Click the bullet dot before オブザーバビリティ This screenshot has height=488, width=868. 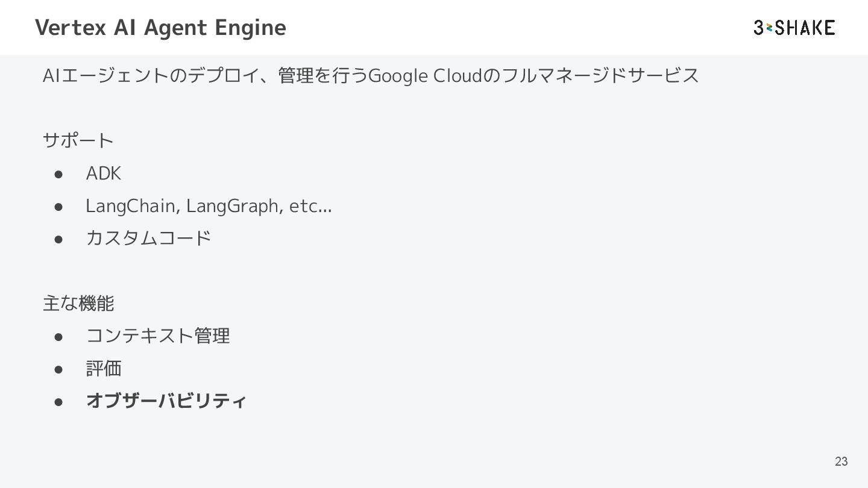58,401
